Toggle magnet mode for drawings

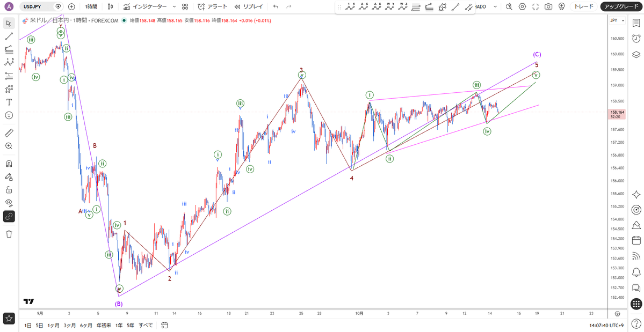9,164
